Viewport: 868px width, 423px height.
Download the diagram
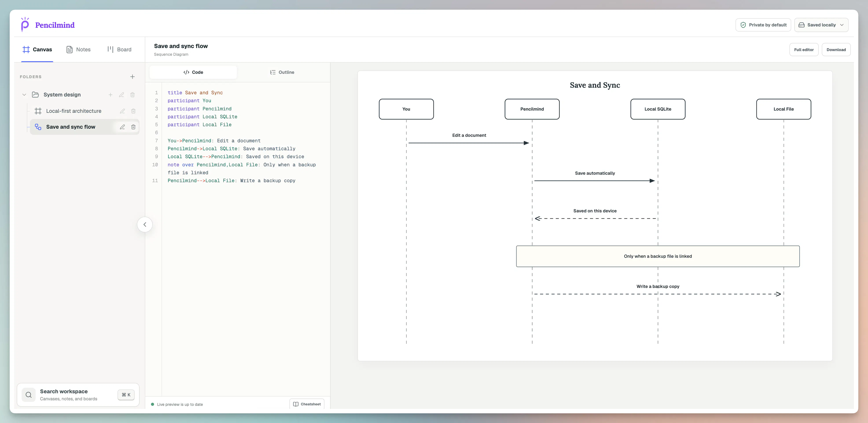[836, 50]
